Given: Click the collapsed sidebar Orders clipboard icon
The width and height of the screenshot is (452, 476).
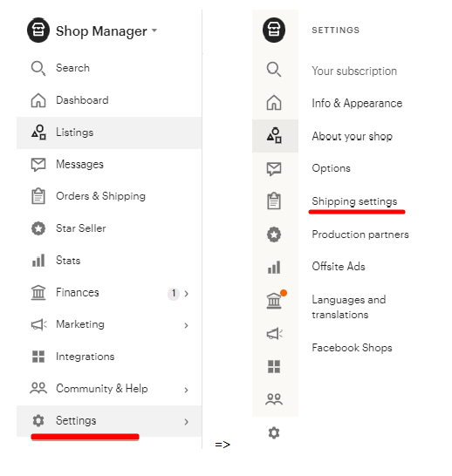Looking at the screenshot, I should tap(274, 201).
